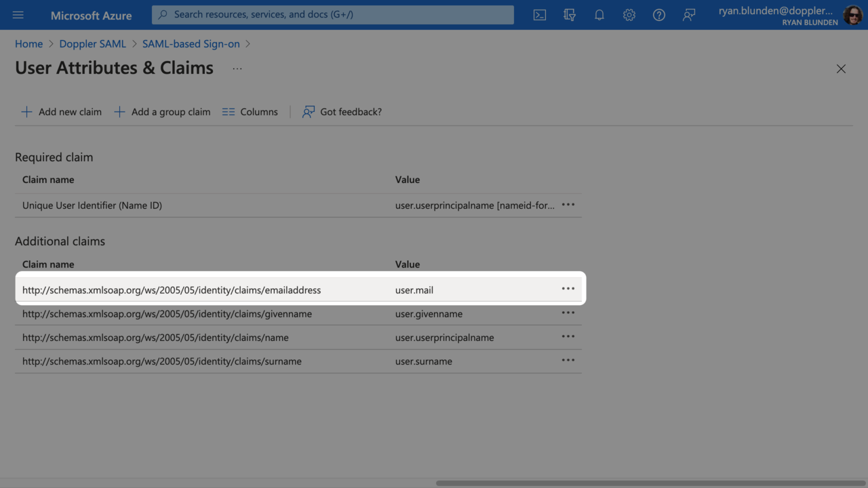Click the user.givenname value

(x=429, y=314)
